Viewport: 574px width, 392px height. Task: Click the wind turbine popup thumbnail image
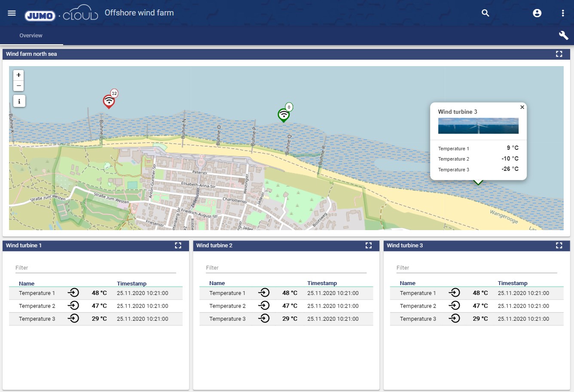point(478,126)
